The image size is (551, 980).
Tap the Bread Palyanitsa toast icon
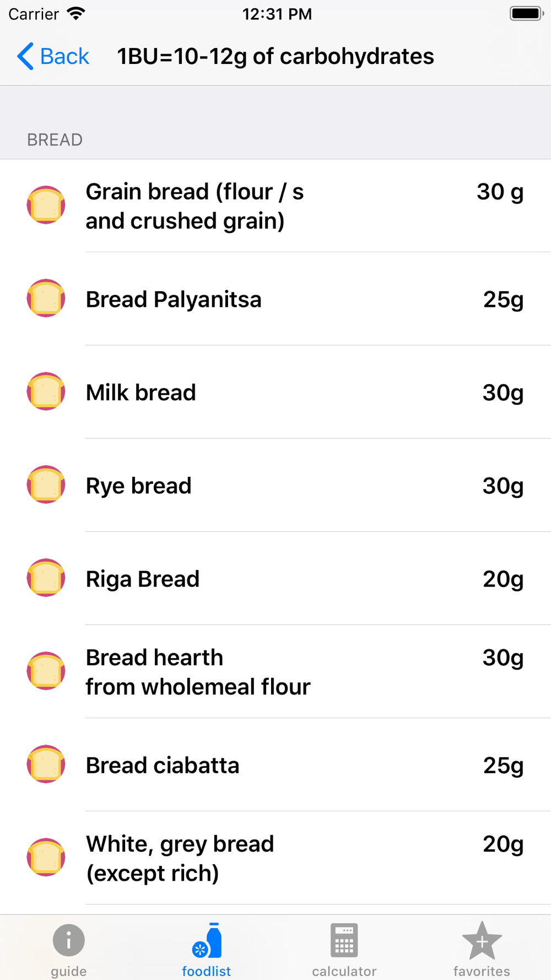(x=46, y=298)
